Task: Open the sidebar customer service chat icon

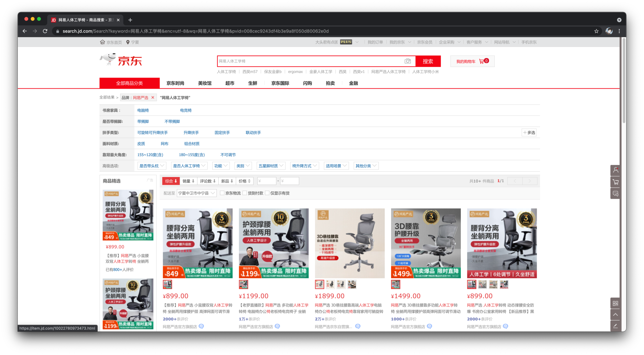Action: coord(615,193)
